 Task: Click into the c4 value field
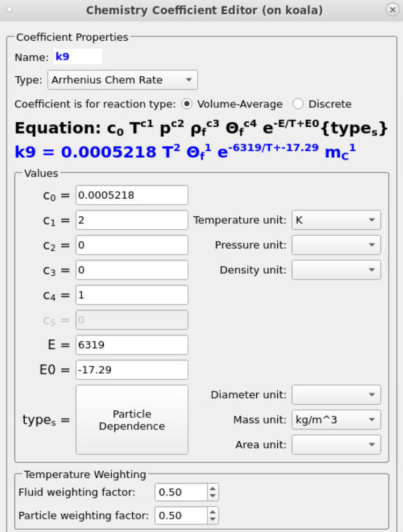pyautogui.click(x=132, y=295)
